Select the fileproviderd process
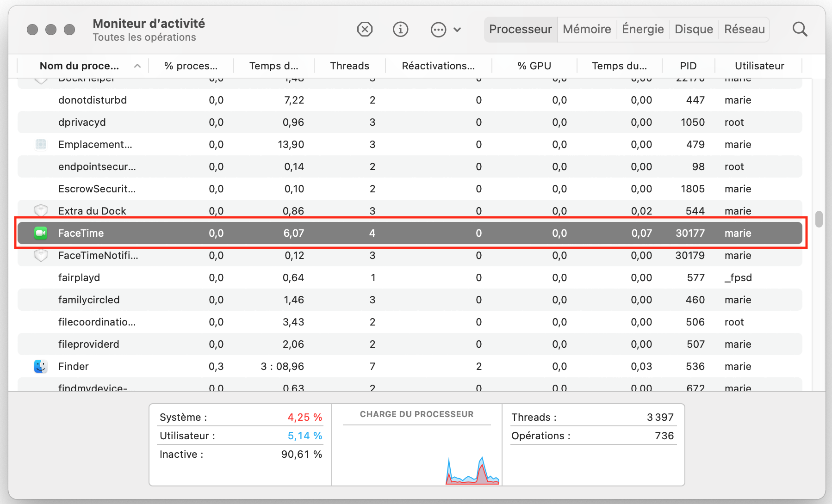The height and width of the screenshot is (504, 832). [89, 344]
